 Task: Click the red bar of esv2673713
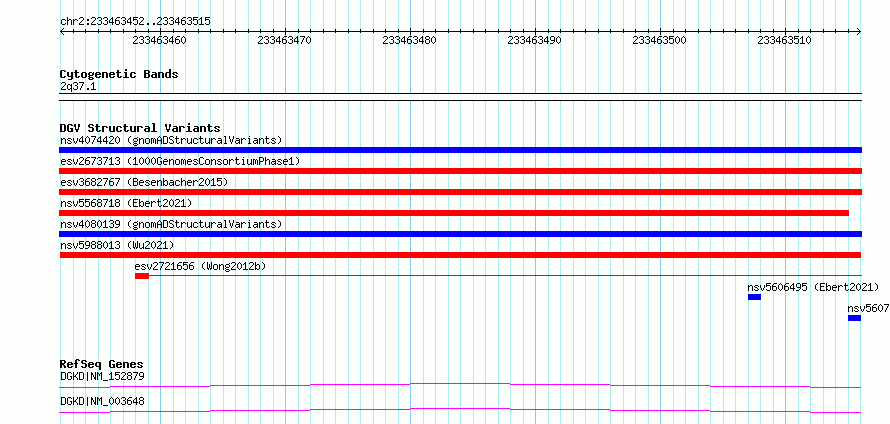[x=460, y=171]
